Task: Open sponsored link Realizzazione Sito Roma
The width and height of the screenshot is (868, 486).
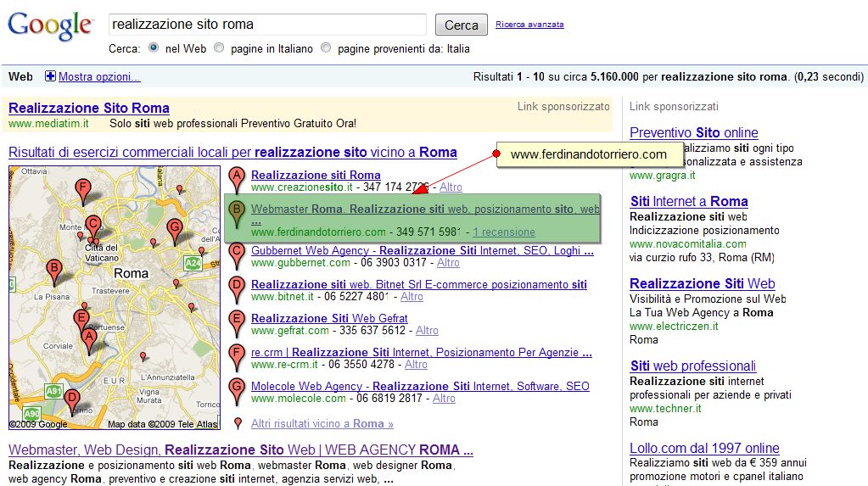Action: (x=89, y=108)
